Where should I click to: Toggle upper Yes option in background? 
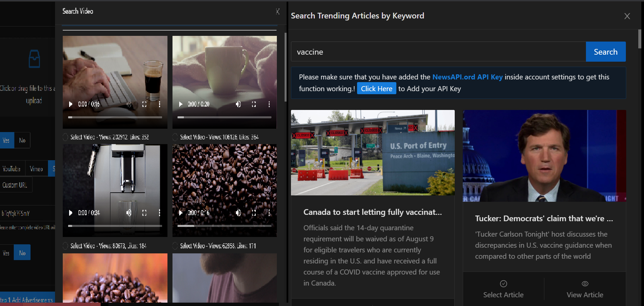(6, 140)
